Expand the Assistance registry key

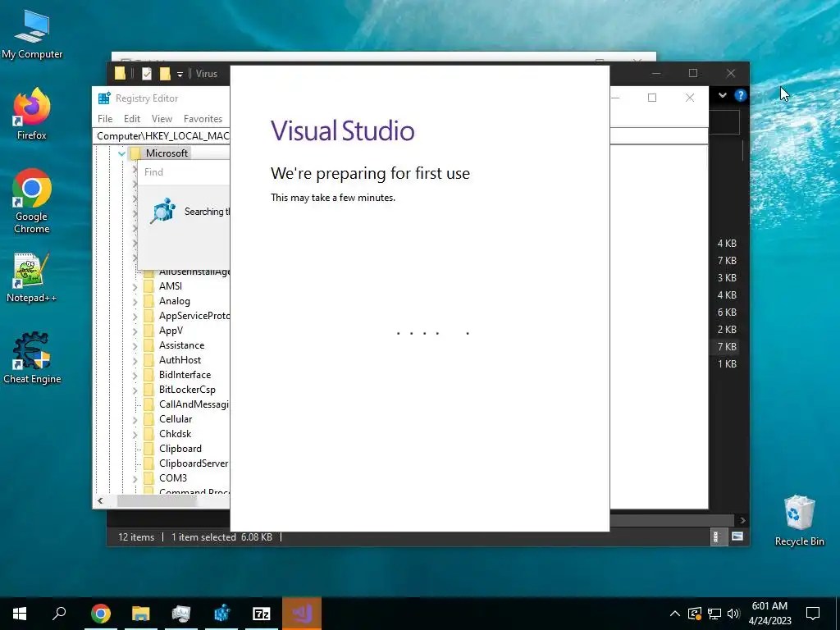click(135, 346)
